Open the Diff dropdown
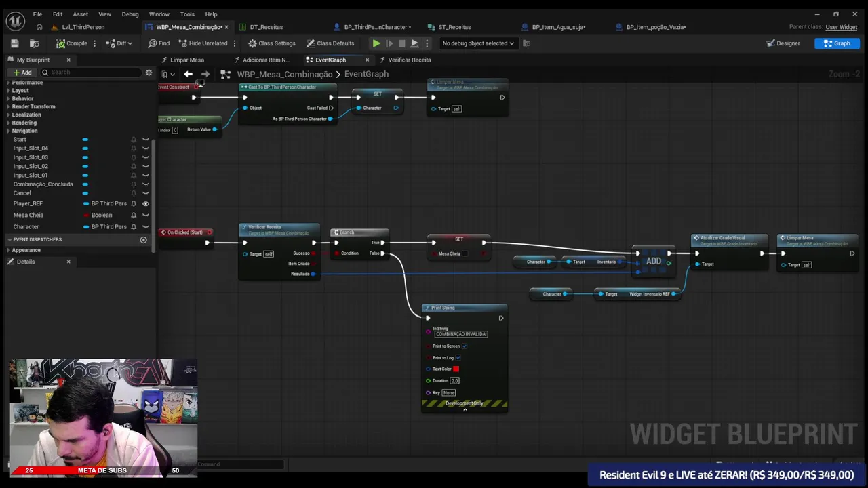Viewport: 868px width, 488px height. tap(121, 43)
